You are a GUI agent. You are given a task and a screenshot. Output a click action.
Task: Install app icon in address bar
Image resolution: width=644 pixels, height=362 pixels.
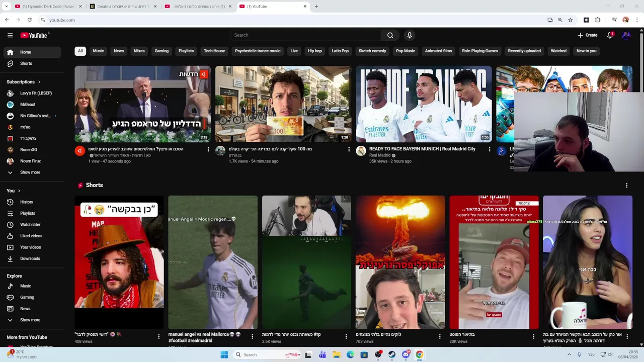(550, 20)
